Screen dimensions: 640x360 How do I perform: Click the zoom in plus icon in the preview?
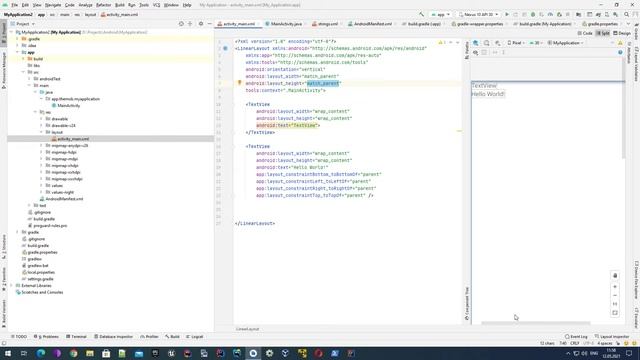click(x=615, y=287)
